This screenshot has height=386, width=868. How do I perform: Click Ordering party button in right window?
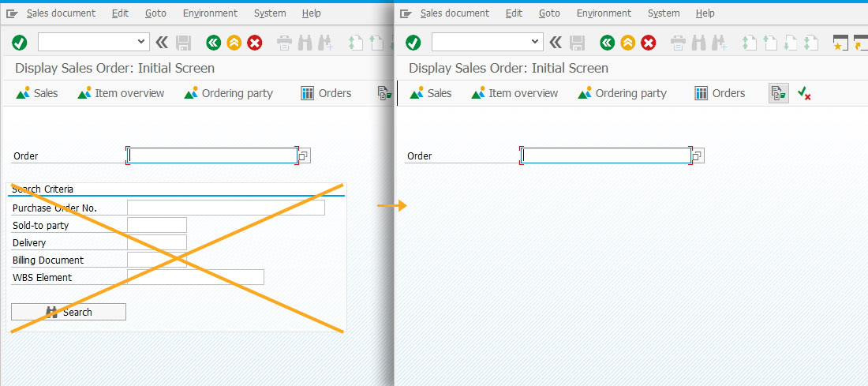pyautogui.click(x=623, y=94)
